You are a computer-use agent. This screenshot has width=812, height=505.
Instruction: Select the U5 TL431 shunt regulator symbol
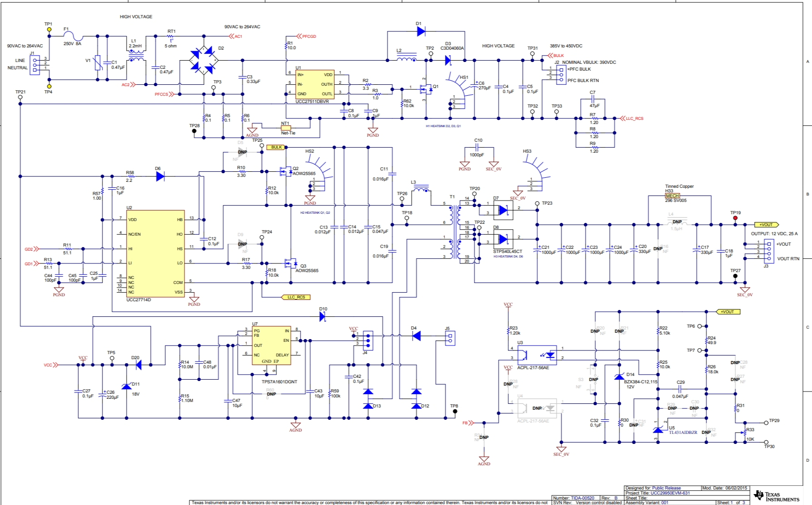point(658,430)
